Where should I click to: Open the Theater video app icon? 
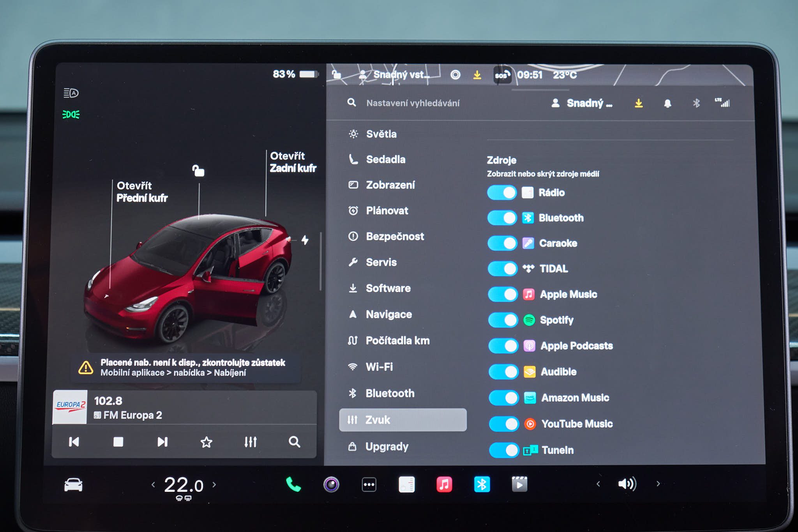(x=519, y=484)
